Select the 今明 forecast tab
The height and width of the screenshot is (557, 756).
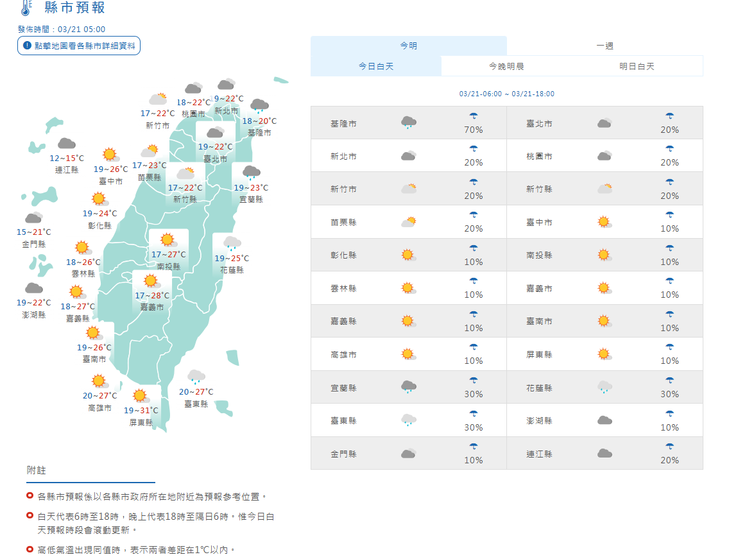(x=408, y=46)
